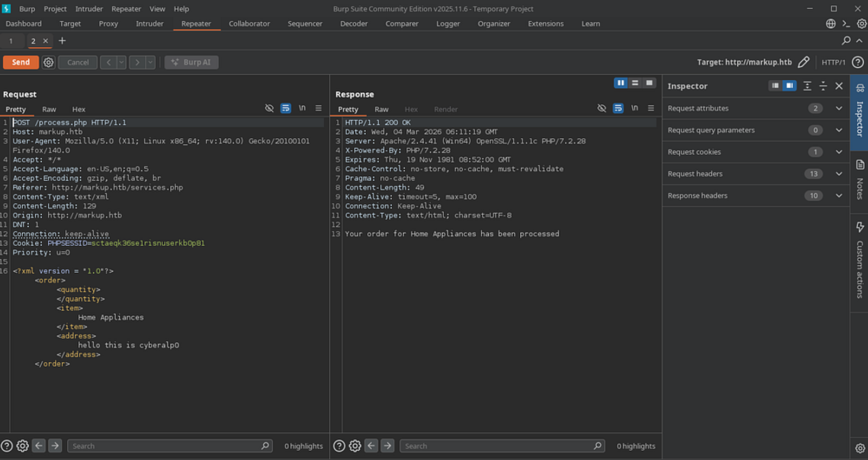Open Repeater help question icon

pyautogui.click(x=858, y=62)
